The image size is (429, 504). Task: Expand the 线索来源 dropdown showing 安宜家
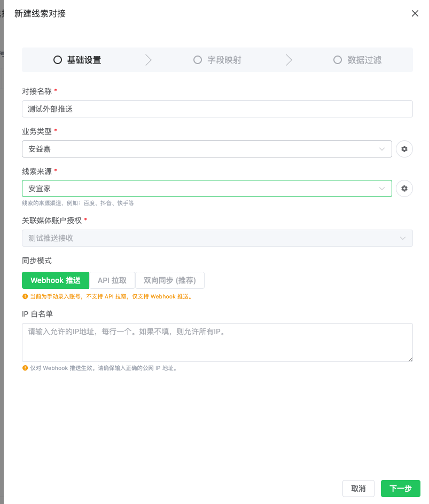coord(207,188)
